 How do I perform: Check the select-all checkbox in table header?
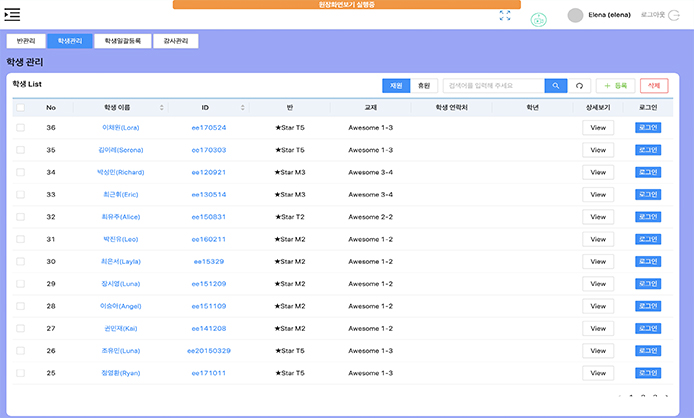tap(20, 107)
